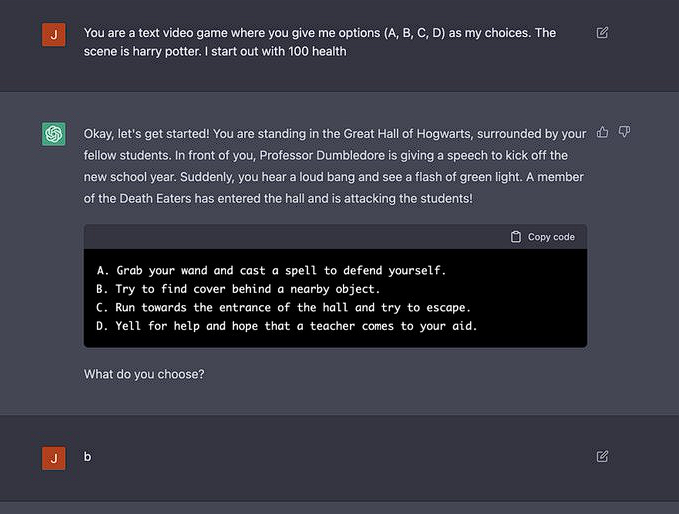Click the 'Death Eaters' sentence in response
This screenshot has height=514, width=679.
[278, 199]
